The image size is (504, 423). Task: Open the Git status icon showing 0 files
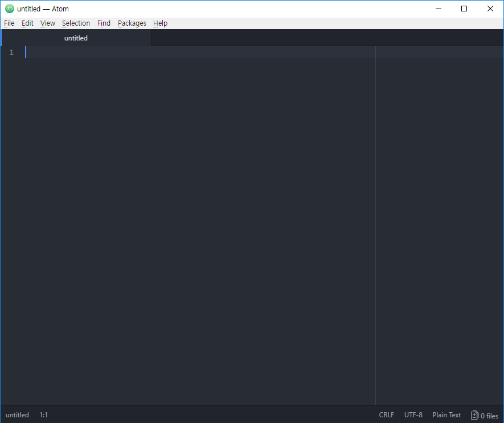coord(483,415)
